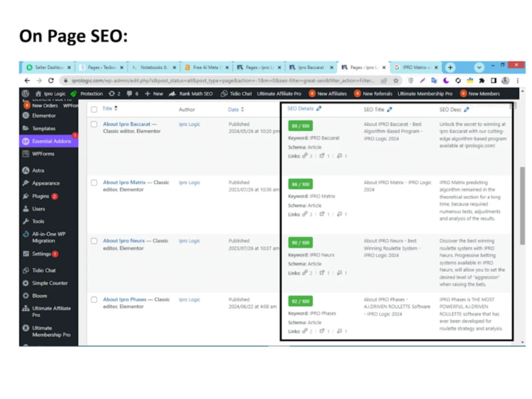The image size is (532, 399).
Task: Open Astra in the sidebar
Action: (x=38, y=170)
